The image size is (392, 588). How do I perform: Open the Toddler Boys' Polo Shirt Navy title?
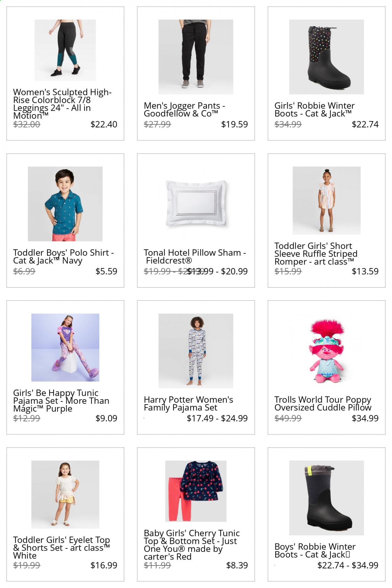pos(63,257)
